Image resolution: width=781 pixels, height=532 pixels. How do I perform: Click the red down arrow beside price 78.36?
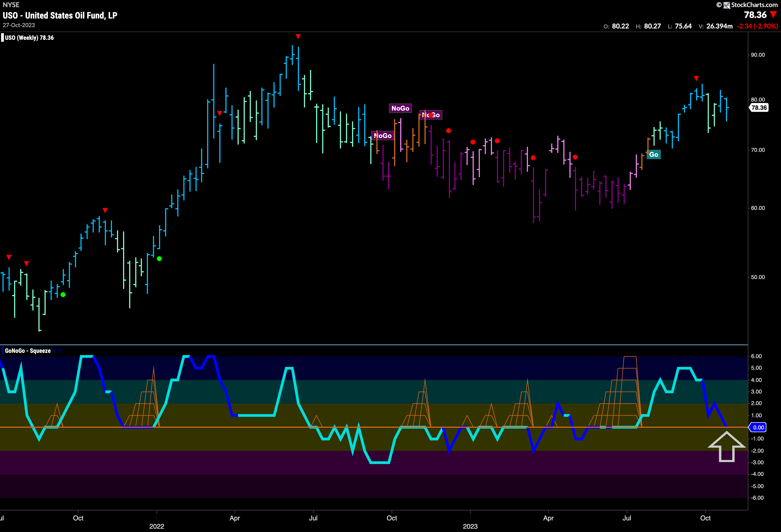coord(773,14)
